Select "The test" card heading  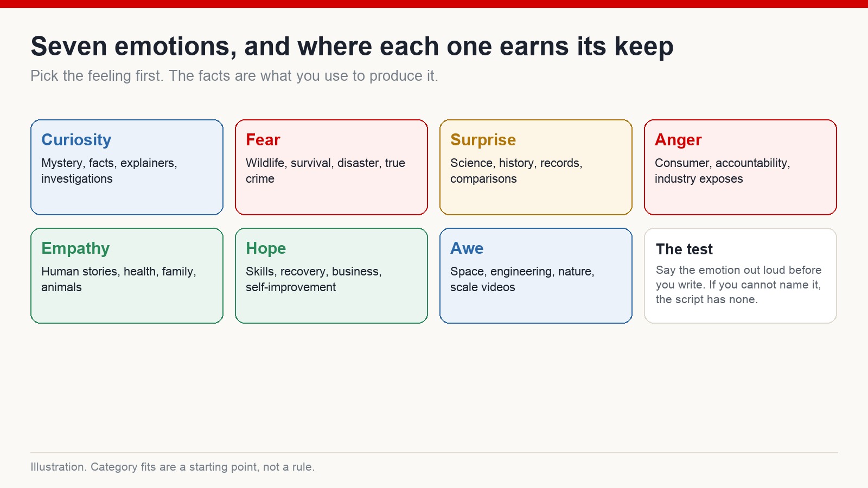click(x=684, y=249)
